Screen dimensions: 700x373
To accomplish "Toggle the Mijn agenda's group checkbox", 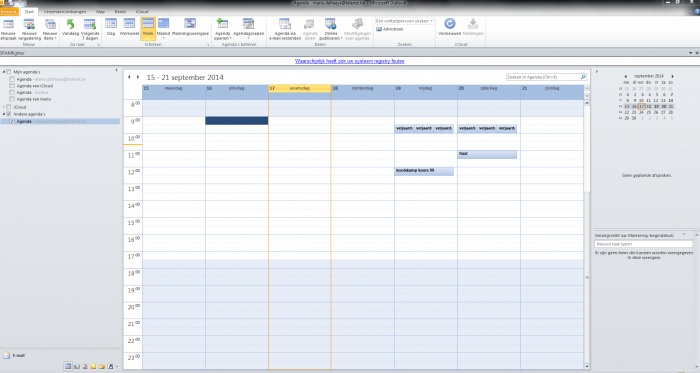I will 8,72.
